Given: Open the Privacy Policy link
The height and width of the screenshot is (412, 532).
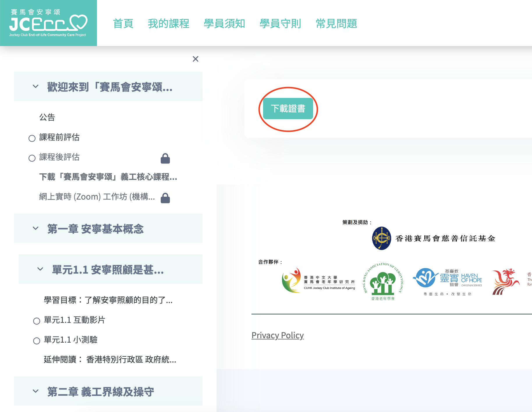Looking at the screenshot, I should pyautogui.click(x=277, y=335).
